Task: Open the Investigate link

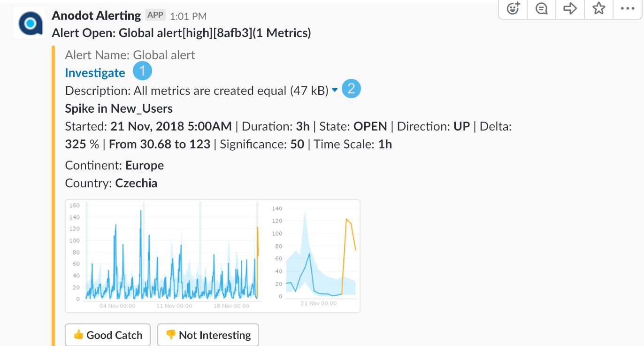Action: click(95, 73)
